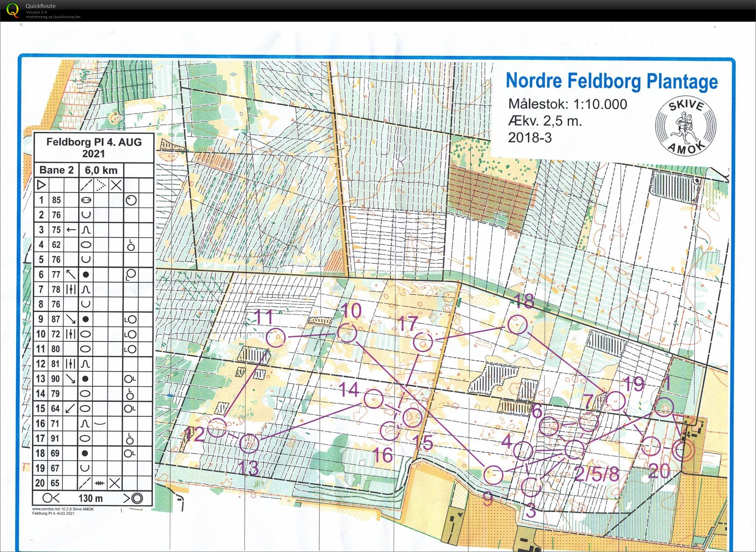The width and height of the screenshot is (756, 552).
Task: Open the matstroeng.se/quickroute/en link
Action: pyautogui.click(x=53, y=17)
